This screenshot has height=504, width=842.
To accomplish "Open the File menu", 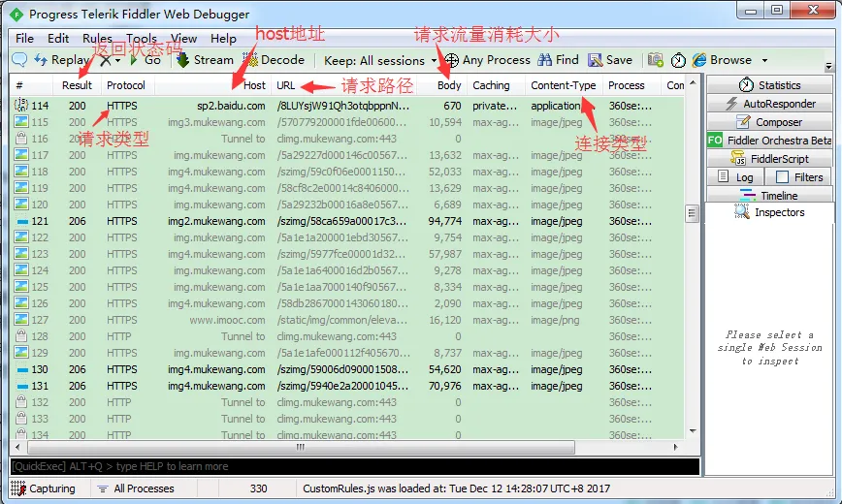I will click(x=24, y=39).
